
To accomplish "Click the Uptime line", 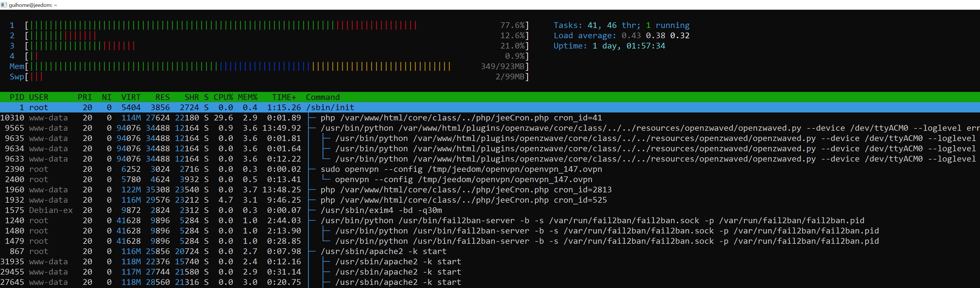I will tap(609, 46).
